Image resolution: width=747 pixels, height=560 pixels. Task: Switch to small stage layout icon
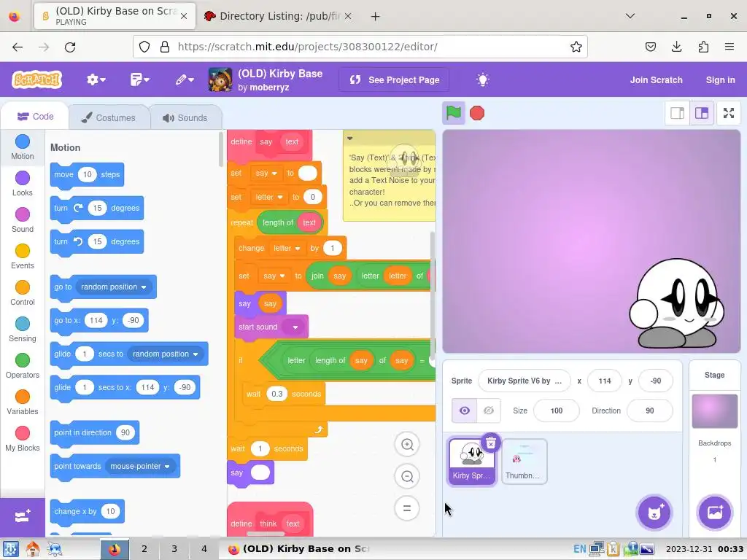(678, 113)
